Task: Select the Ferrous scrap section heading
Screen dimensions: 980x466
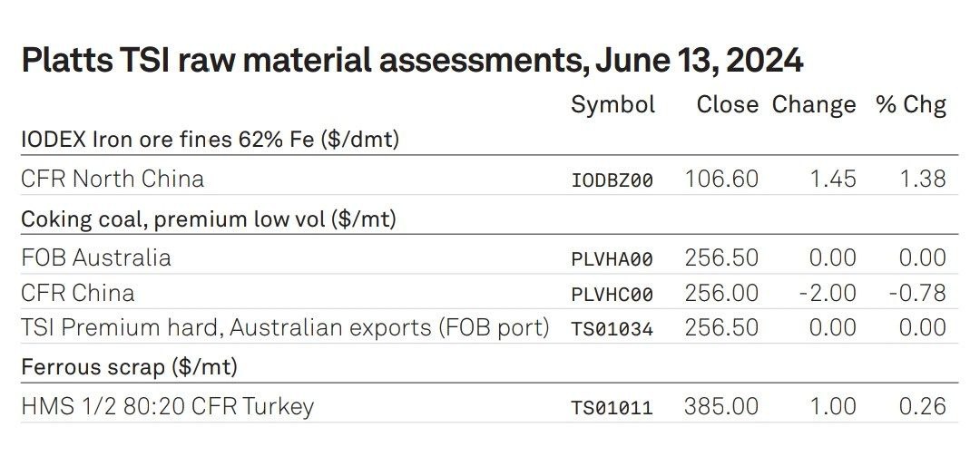Action: [x=130, y=366]
